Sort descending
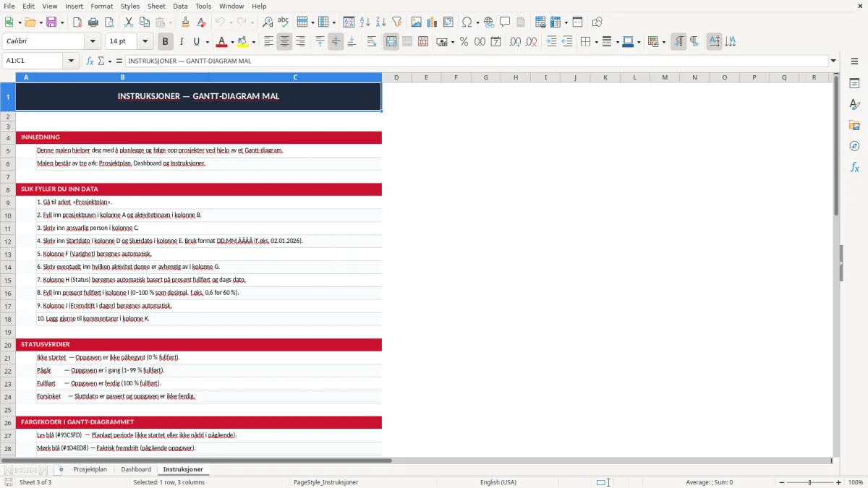Image resolution: width=868 pixels, height=488 pixels. coord(381,22)
